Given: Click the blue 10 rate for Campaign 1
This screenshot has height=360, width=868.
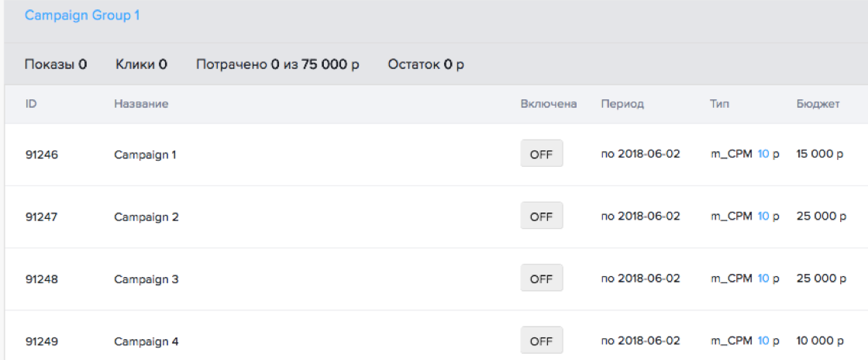Looking at the screenshot, I should click(763, 154).
